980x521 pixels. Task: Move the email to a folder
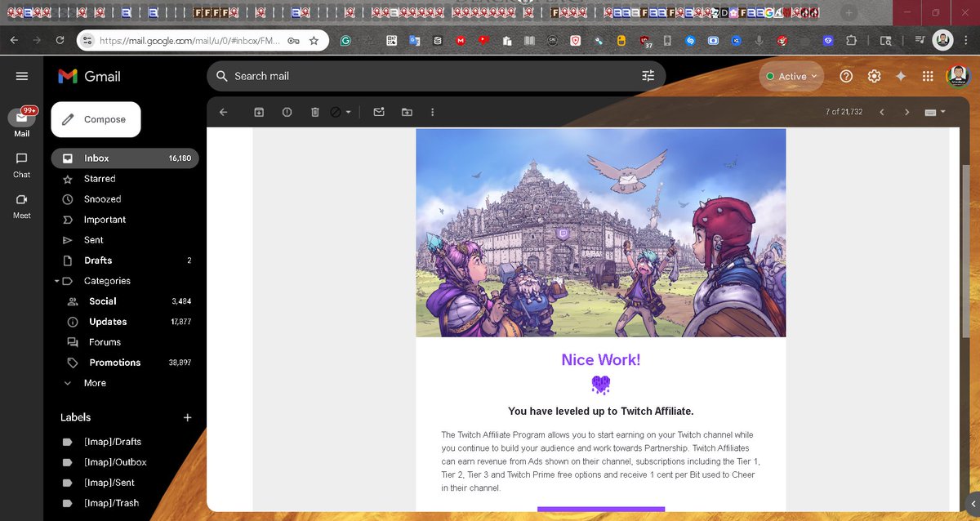click(x=407, y=112)
